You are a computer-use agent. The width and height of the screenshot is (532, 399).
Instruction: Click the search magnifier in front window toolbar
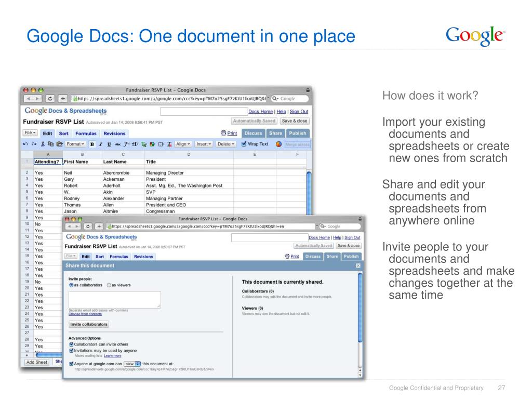coord(323,227)
